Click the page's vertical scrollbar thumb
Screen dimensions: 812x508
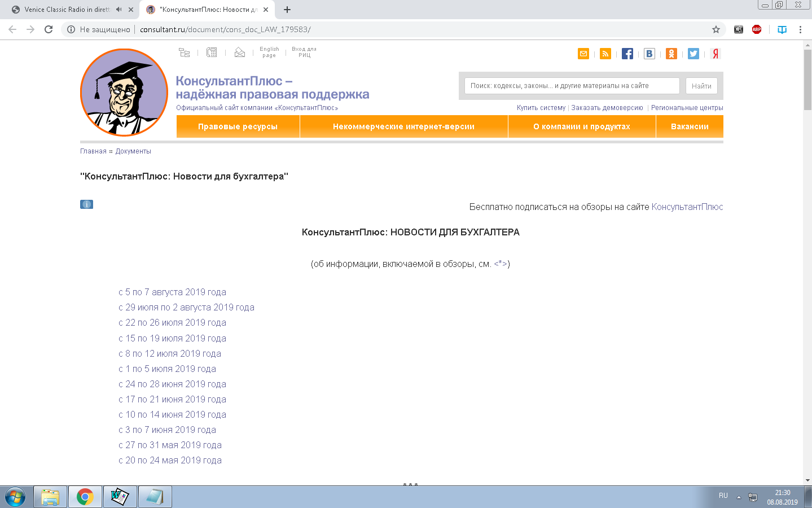point(807,80)
